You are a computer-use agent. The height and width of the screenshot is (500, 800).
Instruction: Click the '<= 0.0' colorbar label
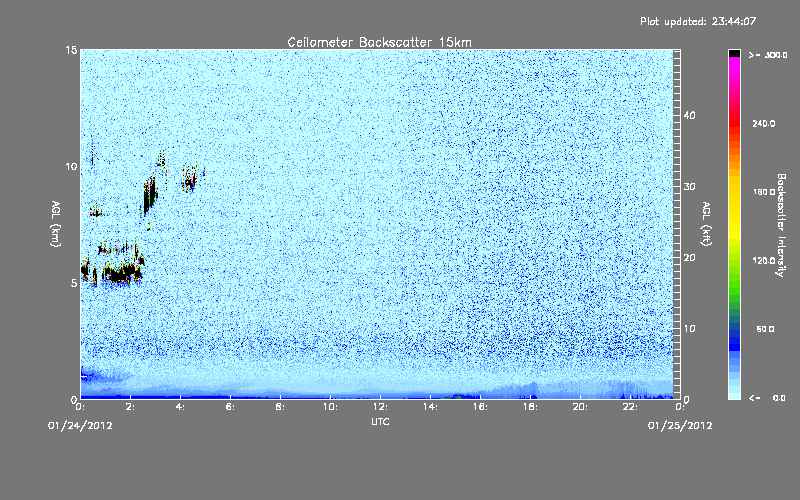[x=767, y=397]
